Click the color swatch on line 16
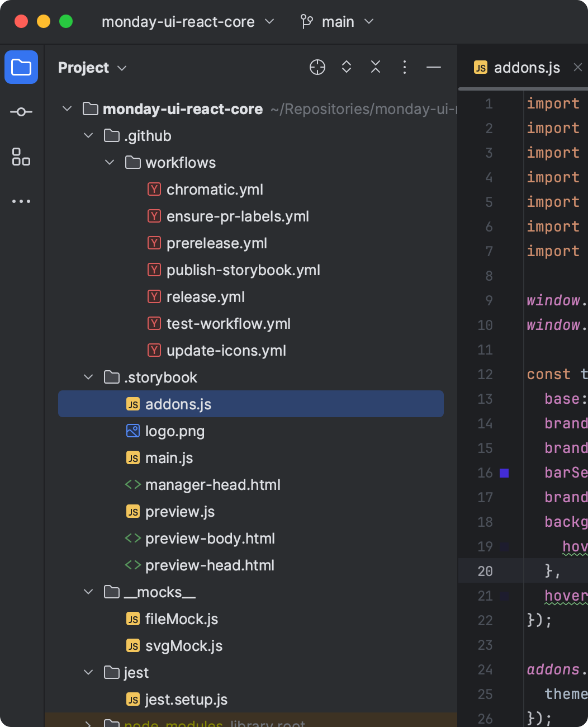 coord(504,473)
